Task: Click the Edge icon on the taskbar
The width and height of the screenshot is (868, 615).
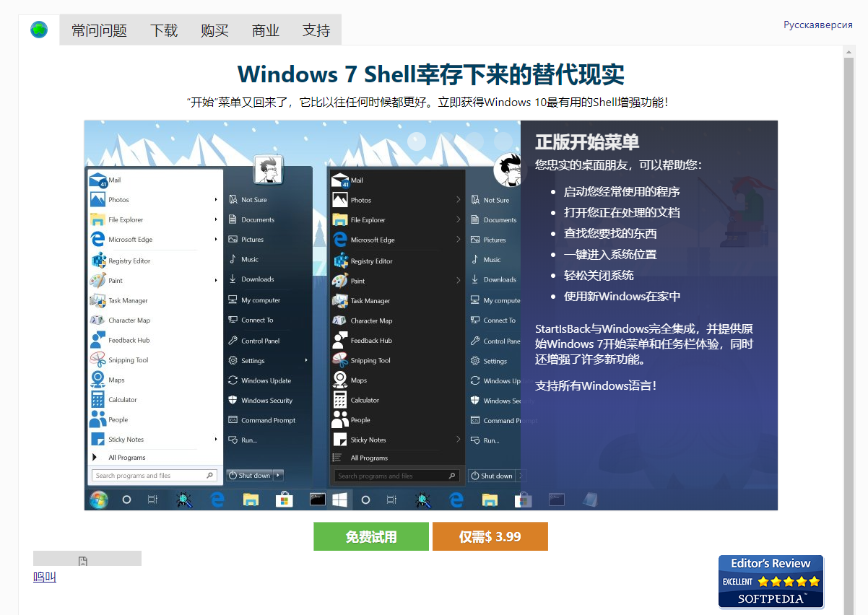Action: 218,499
